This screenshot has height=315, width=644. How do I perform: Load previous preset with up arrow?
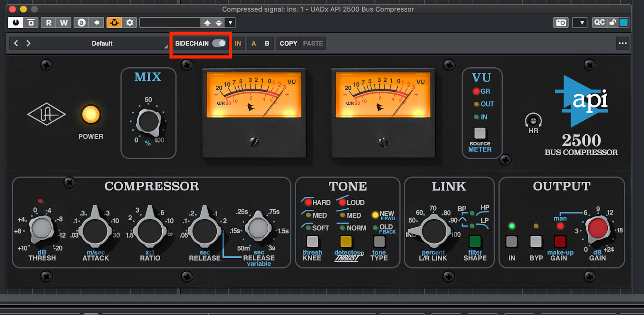pos(207,23)
